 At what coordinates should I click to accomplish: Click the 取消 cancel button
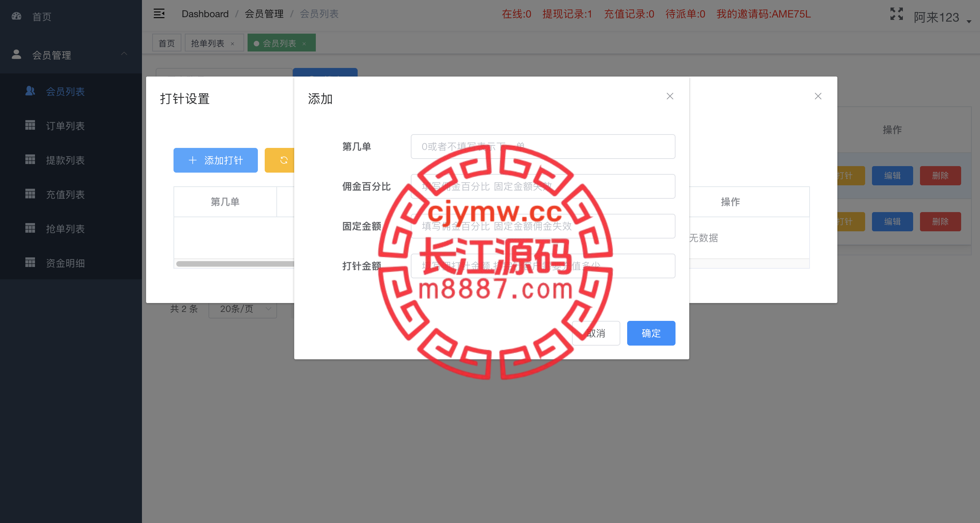tap(596, 333)
